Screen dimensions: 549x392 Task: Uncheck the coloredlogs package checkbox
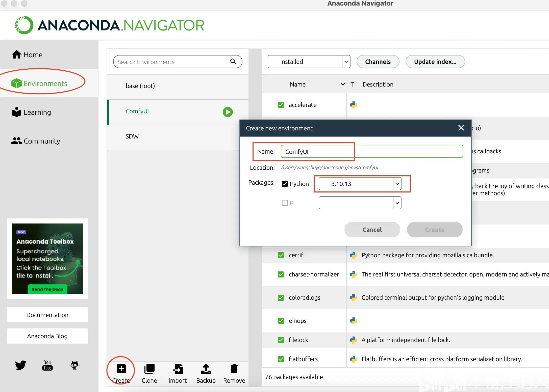pos(281,298)
